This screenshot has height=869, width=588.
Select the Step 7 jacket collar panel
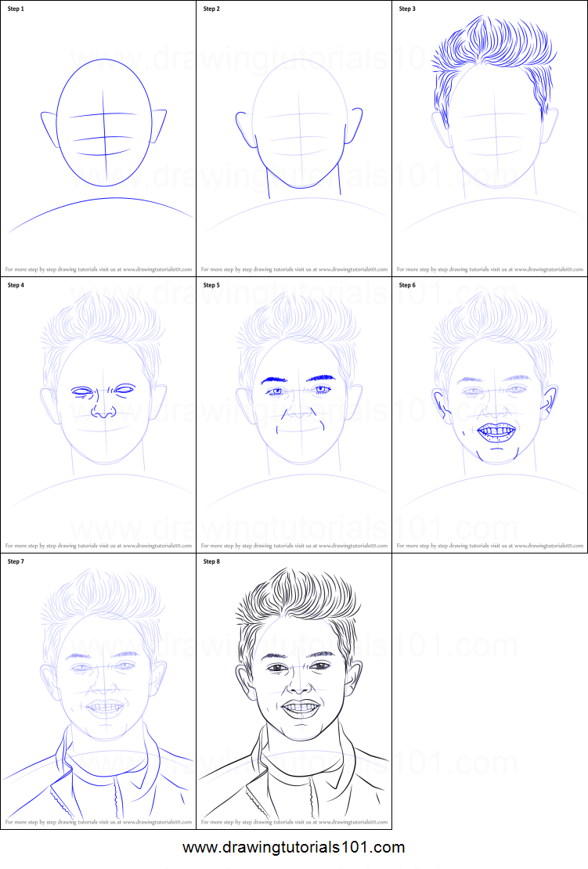click(98, 691)
